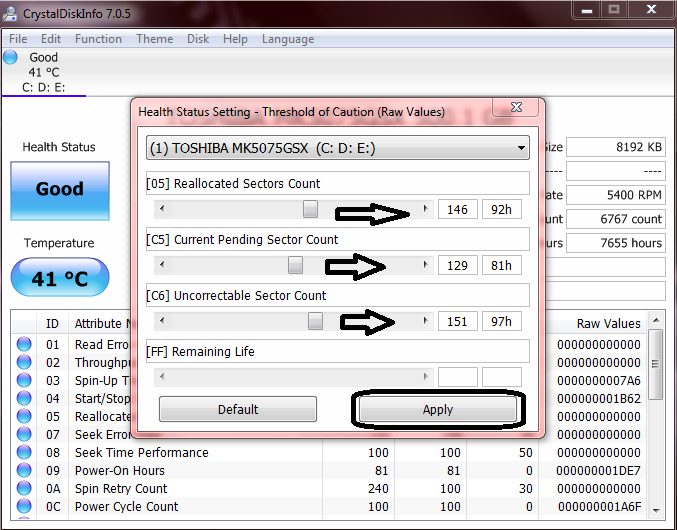Open the Function menu
This screenshot has height=530, width=677.
tap(98, 39)
